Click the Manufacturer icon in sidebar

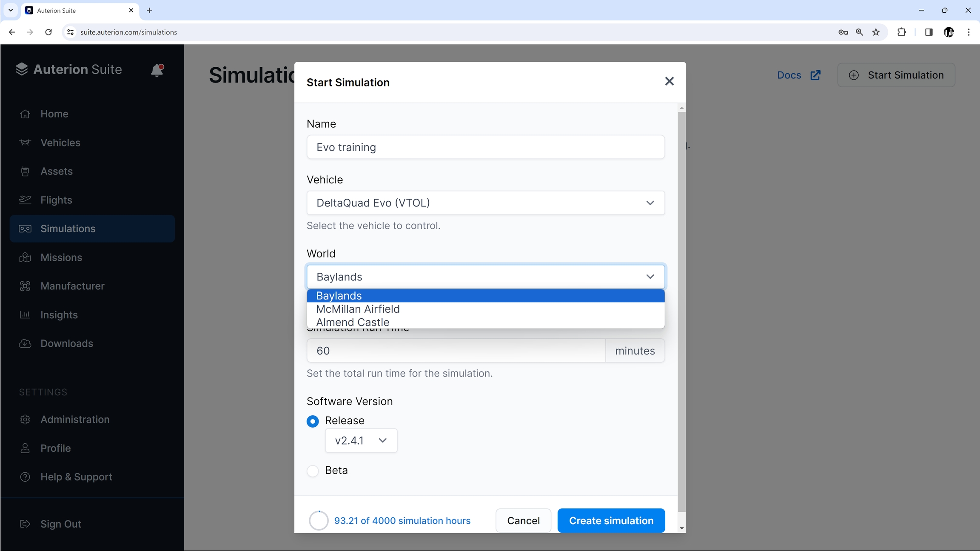point(25,286)
